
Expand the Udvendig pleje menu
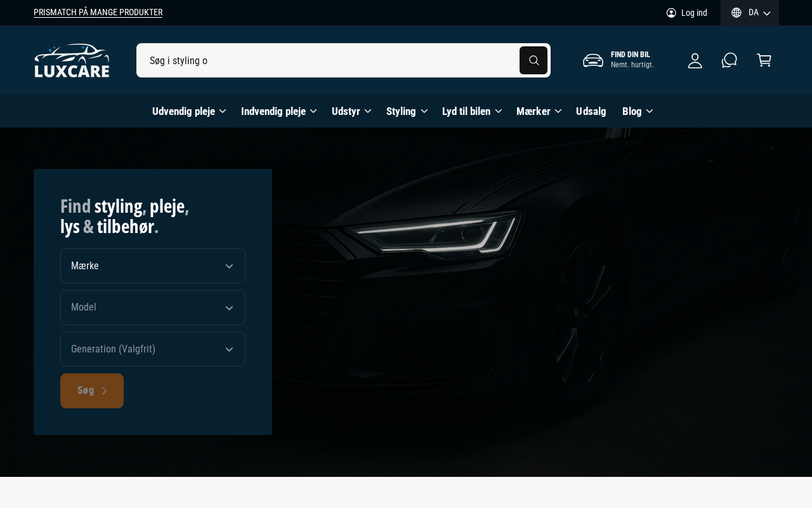click(189, 111)
